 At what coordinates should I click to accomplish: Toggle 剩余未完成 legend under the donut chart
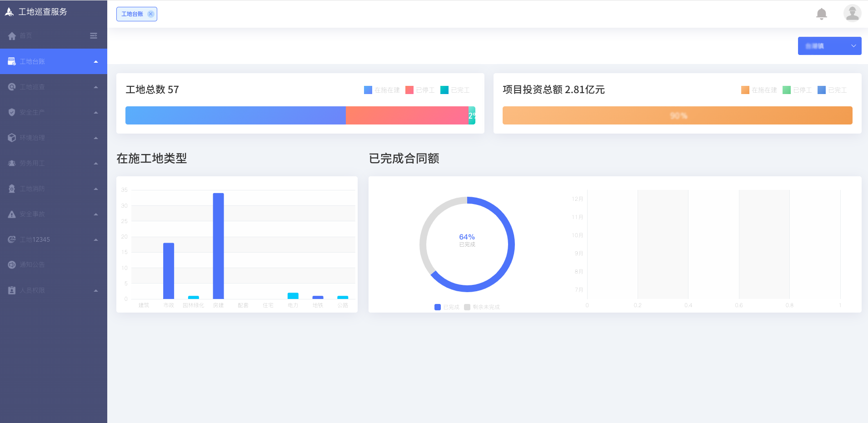coord(482,307)
